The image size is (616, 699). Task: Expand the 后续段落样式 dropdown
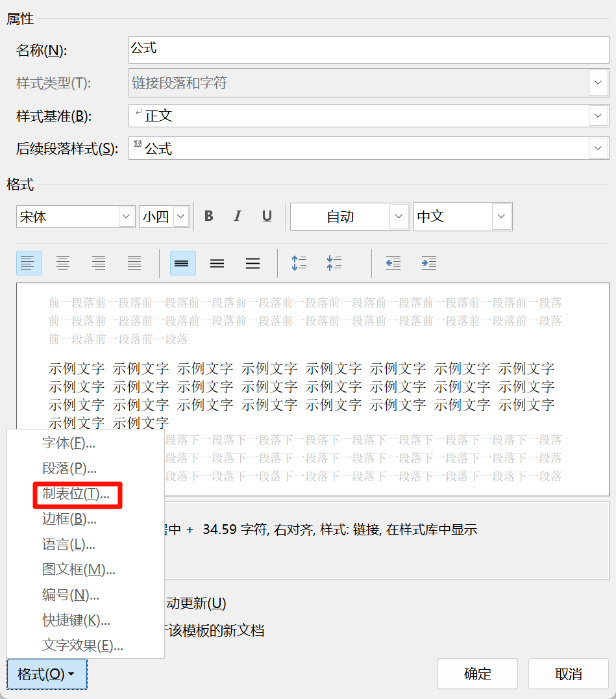point(598,148)
